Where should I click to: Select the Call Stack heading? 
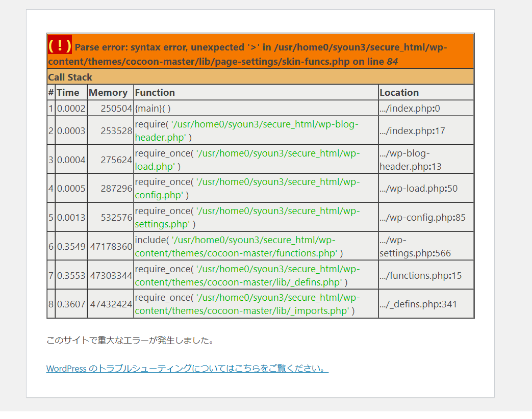[x=70, y=77]
